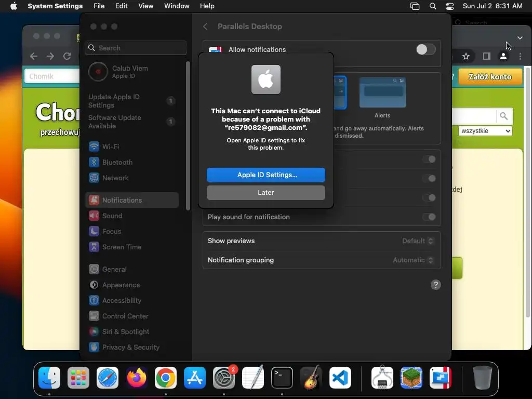The height and width of the screenshot is (399, 532).
Task: Toggle Play sound for notification switch
Action: point(429,217)
